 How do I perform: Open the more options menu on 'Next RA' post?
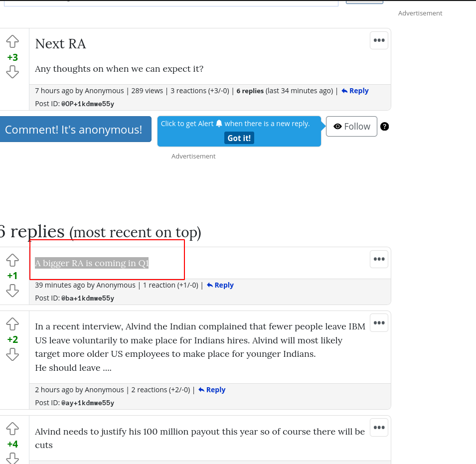pyautogui.click(x=379, y=40)
